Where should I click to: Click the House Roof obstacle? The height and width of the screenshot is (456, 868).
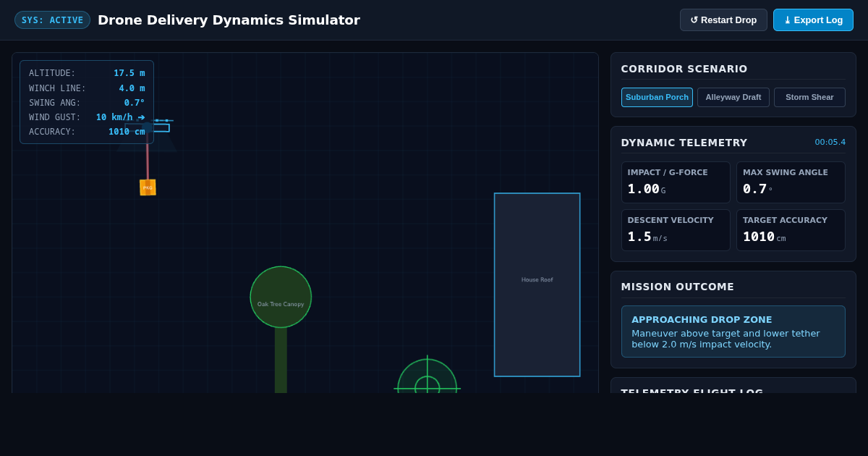[537, 284]
